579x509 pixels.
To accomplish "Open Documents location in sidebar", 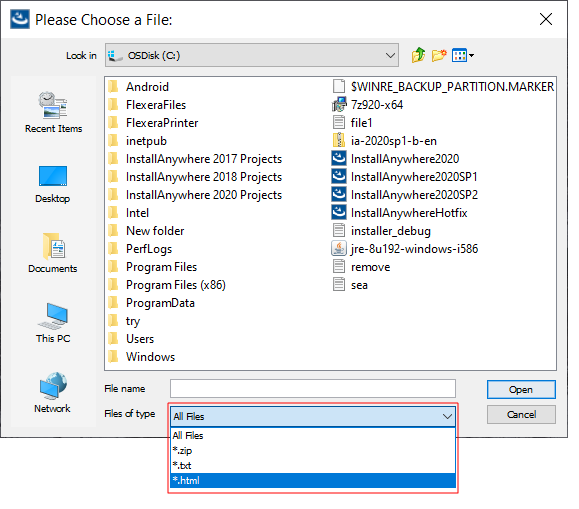I will tap(53, 253).
